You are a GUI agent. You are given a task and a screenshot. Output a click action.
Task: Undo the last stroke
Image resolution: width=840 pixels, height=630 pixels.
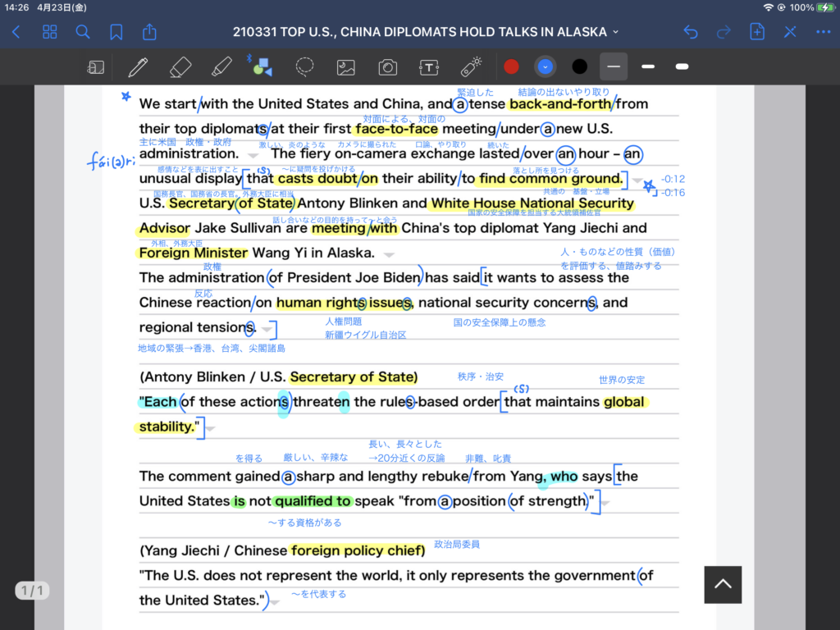[691, 32]
